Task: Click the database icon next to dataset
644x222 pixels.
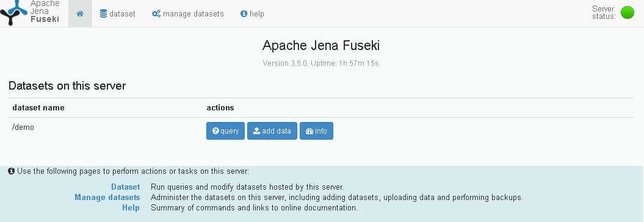Action: 104,13
